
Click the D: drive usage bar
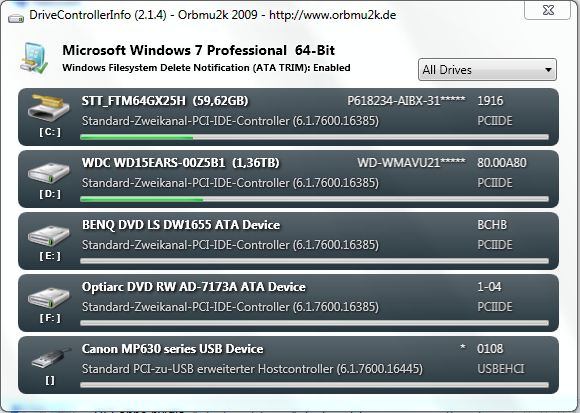(314, 200)
